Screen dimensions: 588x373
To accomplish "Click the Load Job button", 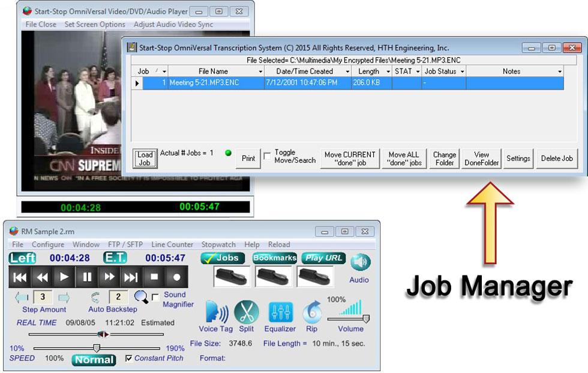I will pyautogui.click(x=145, y=159).
